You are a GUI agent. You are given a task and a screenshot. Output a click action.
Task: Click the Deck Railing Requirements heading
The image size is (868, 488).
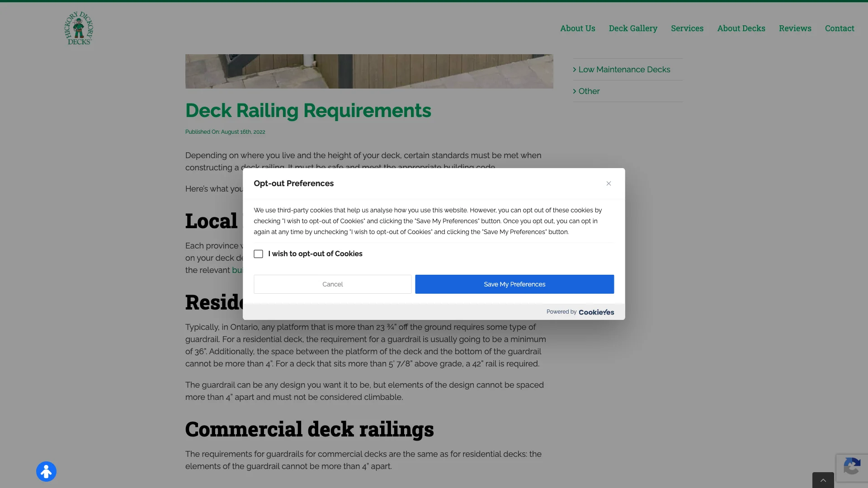click(x=308, y=110)
